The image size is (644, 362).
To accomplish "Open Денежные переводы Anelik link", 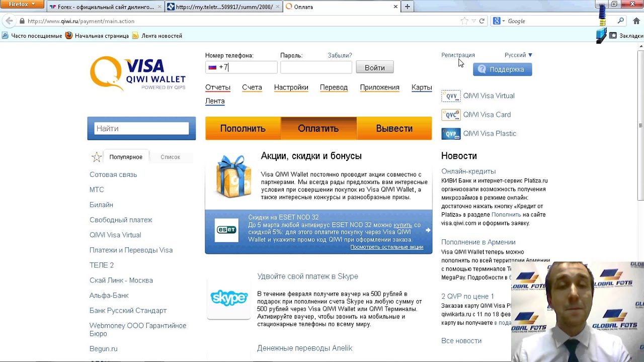I will pos(305,348).
